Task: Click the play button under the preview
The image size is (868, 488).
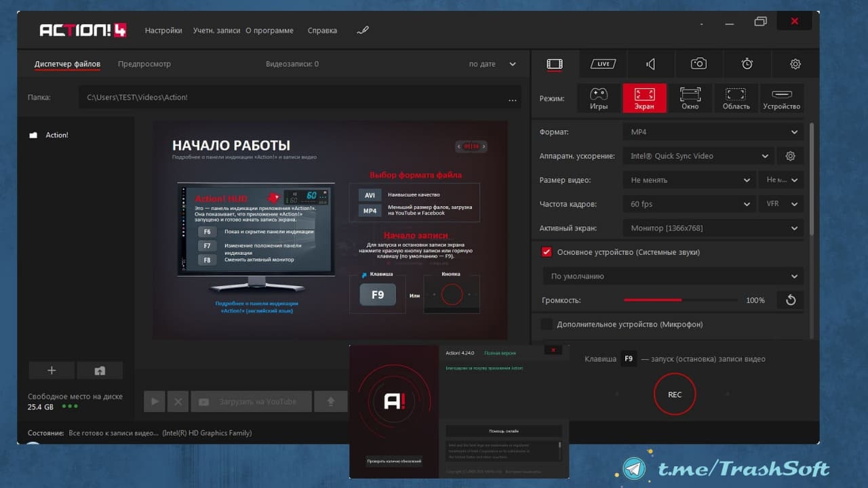Action: point(155,401)
